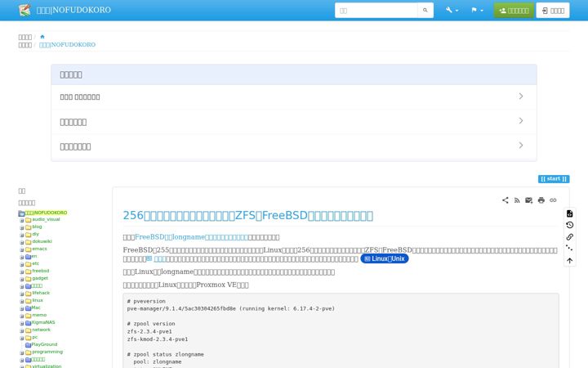Click the "# pveversion" code line
The width and height of the screenshot is (588, 368).
(x=146, y=301)
